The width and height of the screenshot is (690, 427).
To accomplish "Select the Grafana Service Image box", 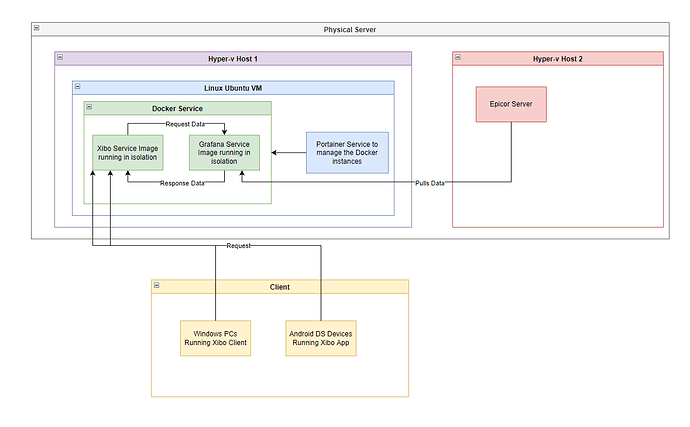I will [224, 153].
